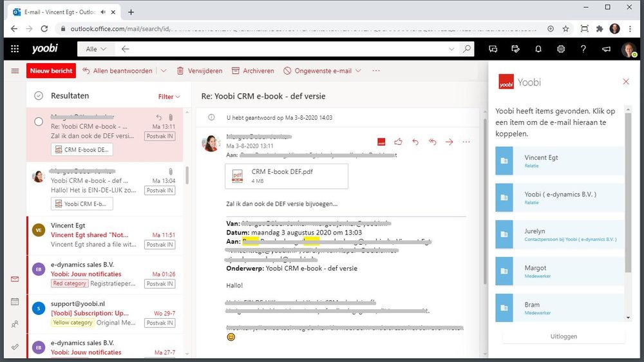Select all results with the circle checkbox
Screen dimensions: 644x362
(x=39, y=96)
